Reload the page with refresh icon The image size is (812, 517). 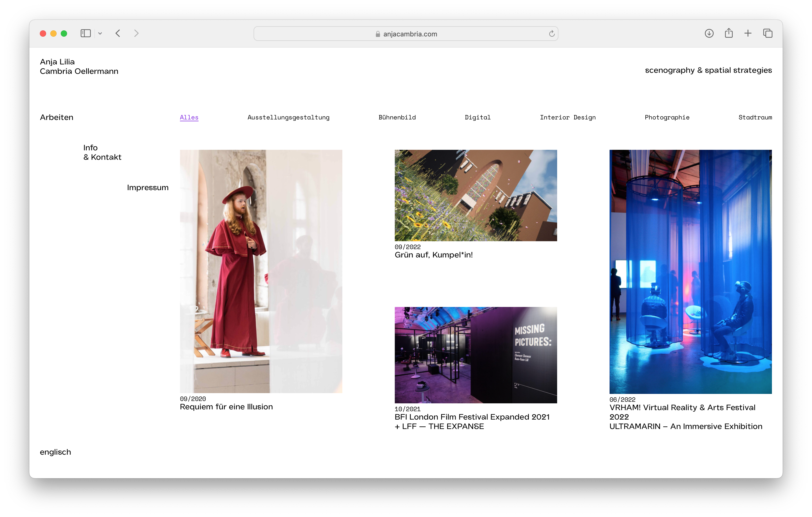[x=552, y=34]
